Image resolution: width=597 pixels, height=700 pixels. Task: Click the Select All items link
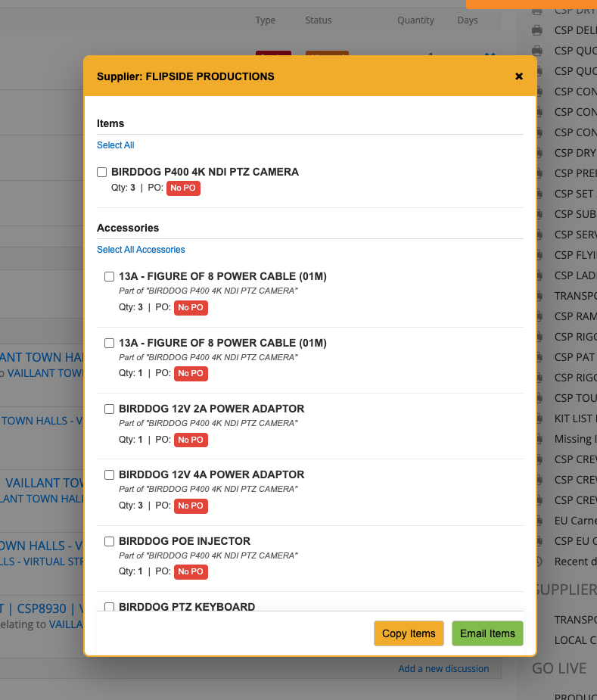tap(115, 145)
